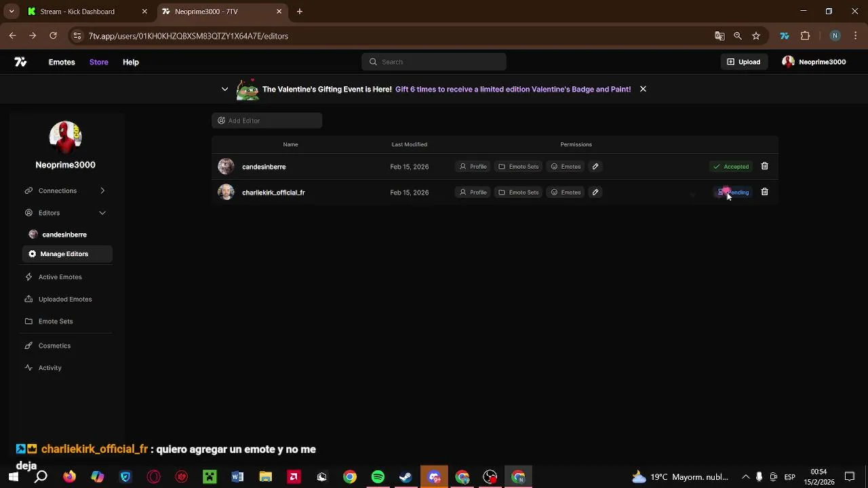Bookmark this page with star icon
Image resolution: width=868 pixels, height=488 pixels.
pyautogui.click(x=756, y=36)
